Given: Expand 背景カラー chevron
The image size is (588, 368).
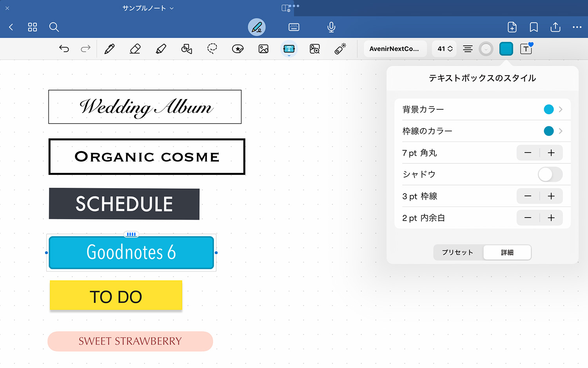Looking at the screenshot, I should [x=561, y=109].
